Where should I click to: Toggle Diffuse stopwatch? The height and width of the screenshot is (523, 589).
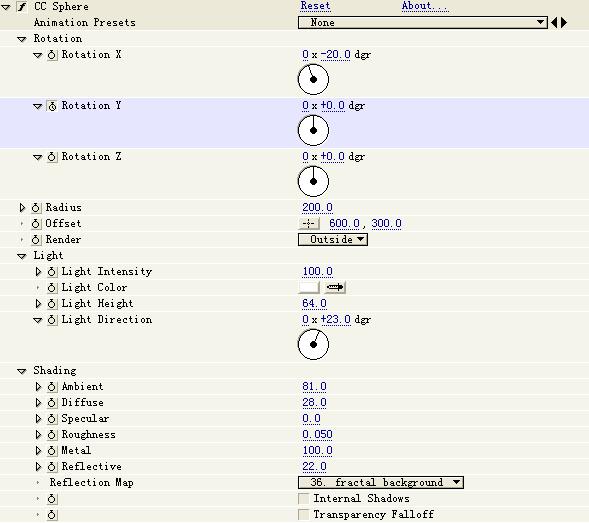tap(52, 403)
